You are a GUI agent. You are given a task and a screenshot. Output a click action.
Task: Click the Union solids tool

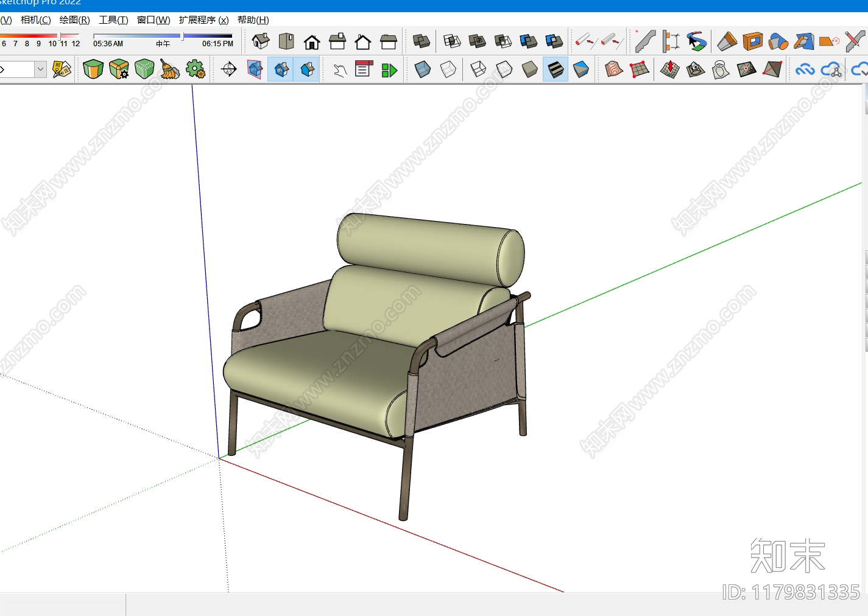(478, 41)
